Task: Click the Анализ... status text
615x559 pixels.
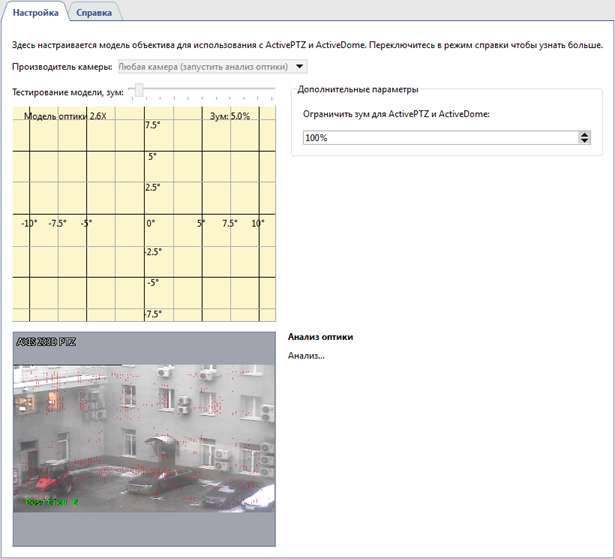Action: coord(306,355)
